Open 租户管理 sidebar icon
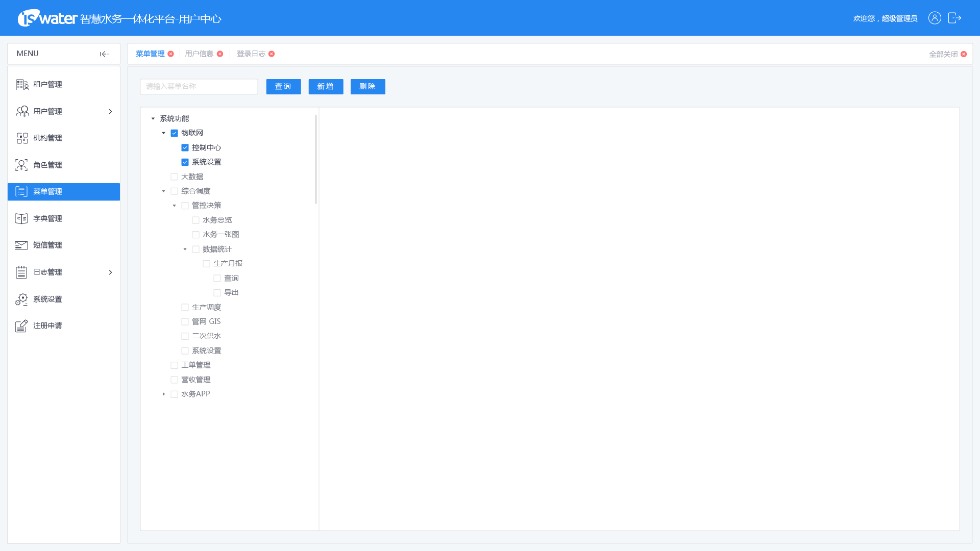Viewport: 980px width, 551px height. 22,85
